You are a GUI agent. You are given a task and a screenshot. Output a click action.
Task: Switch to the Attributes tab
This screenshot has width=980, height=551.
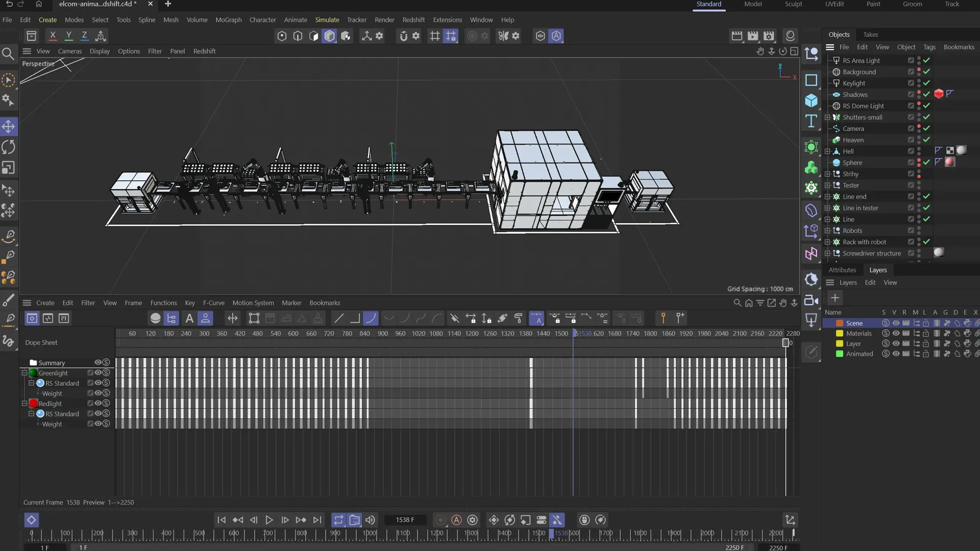click(x=842, y=270)
